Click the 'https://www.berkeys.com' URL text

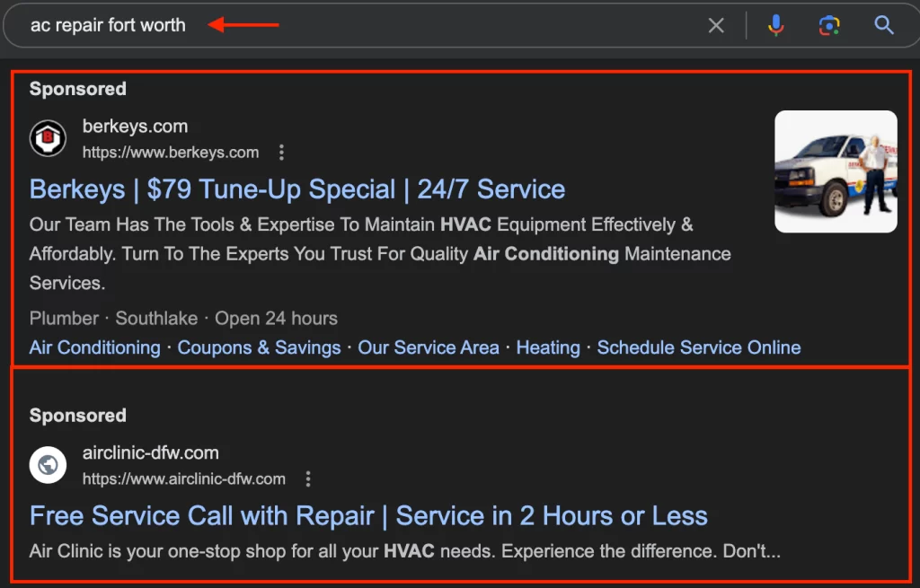170,153
